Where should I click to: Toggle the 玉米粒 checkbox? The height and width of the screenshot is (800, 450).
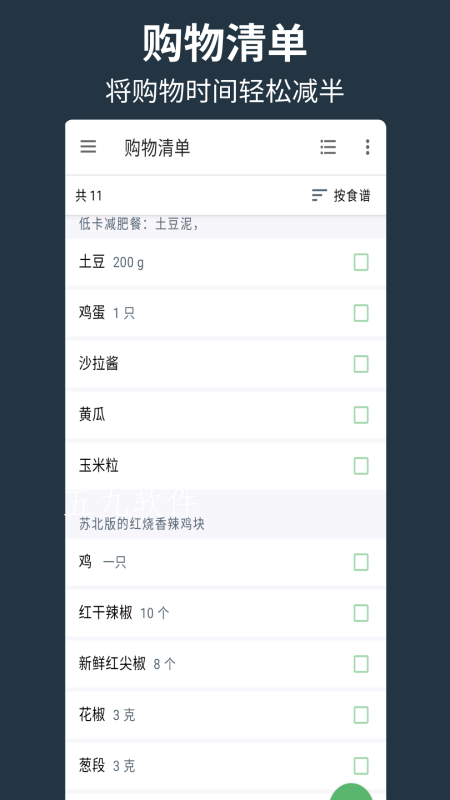point(361,465)
